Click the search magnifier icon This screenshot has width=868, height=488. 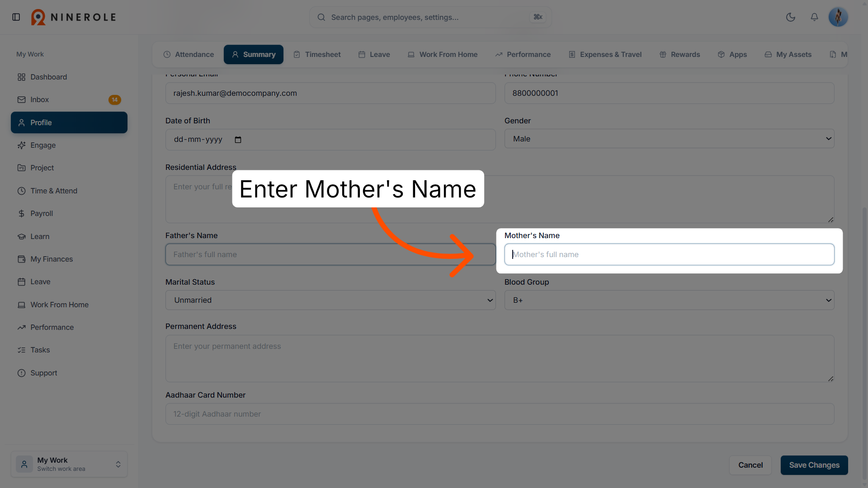[x=321, y=17]
